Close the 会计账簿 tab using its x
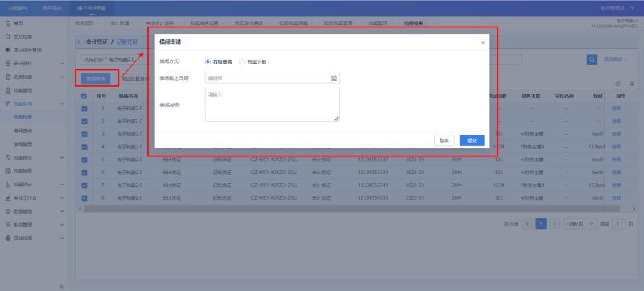 point(134,23)
